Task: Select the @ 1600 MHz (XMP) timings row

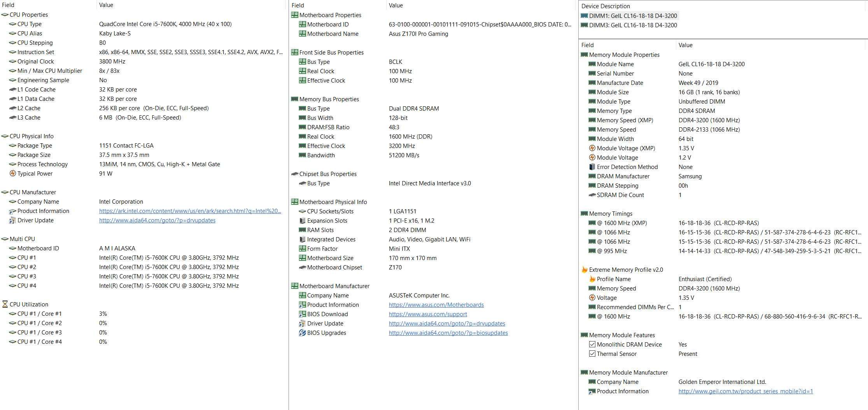Action: [723, 223]
